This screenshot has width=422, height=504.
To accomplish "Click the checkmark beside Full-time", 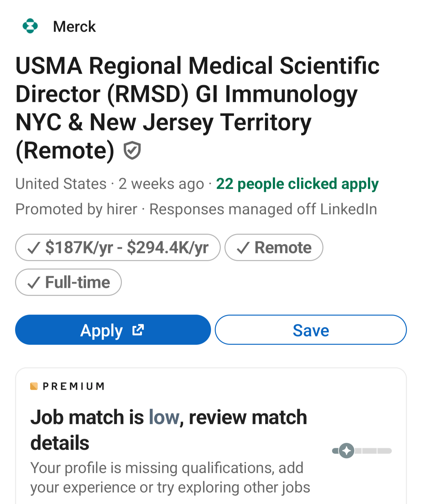I will point(34,283).
